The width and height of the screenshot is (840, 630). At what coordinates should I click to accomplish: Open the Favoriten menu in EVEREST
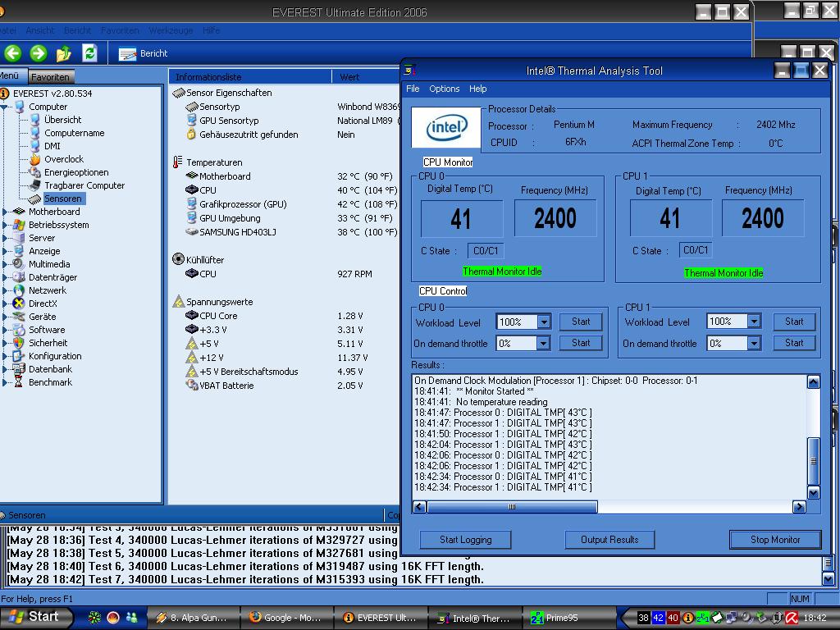click(120, 30)
